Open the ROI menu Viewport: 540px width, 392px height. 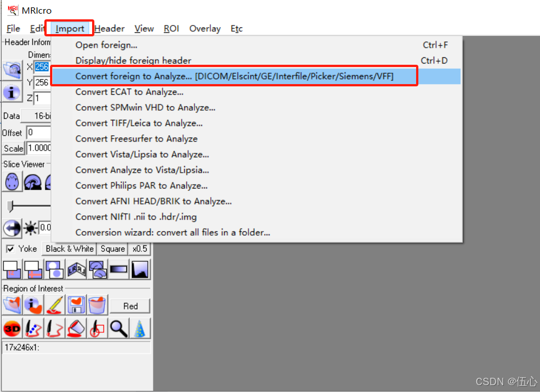pyautogui.click(x=171, y=28)
